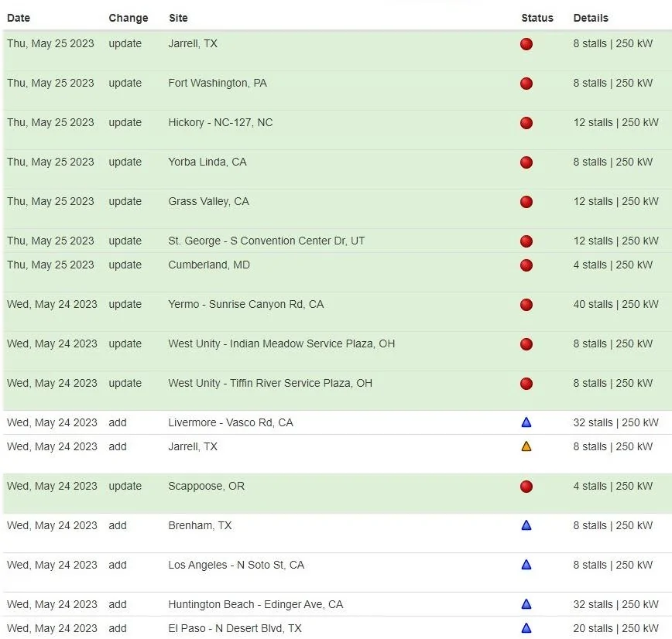Click the 40 stalls details cell for Yermo
This screenshot has width=672, height=639.
pos(615,304)
